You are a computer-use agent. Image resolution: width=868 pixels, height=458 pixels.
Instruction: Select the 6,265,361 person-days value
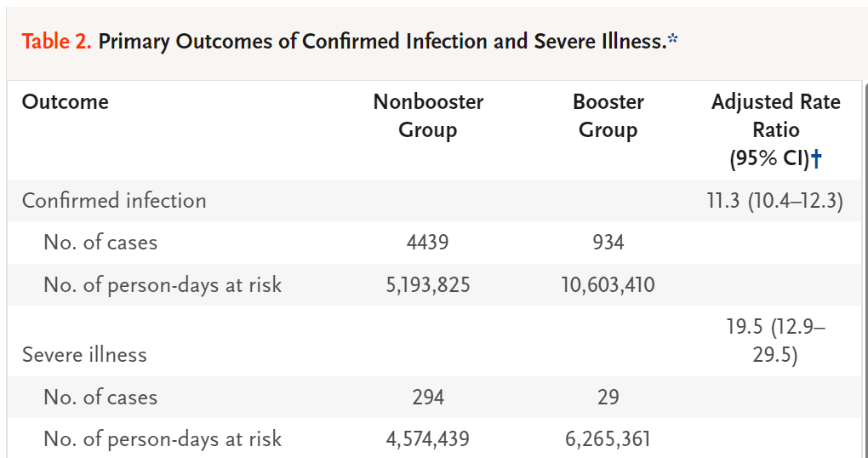click(x=608, y=439)
